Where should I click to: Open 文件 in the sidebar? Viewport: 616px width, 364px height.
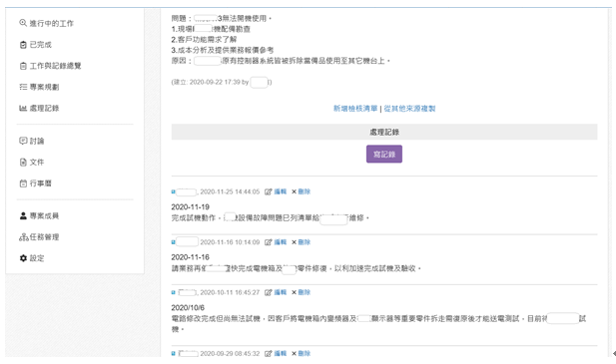(32, 163)
